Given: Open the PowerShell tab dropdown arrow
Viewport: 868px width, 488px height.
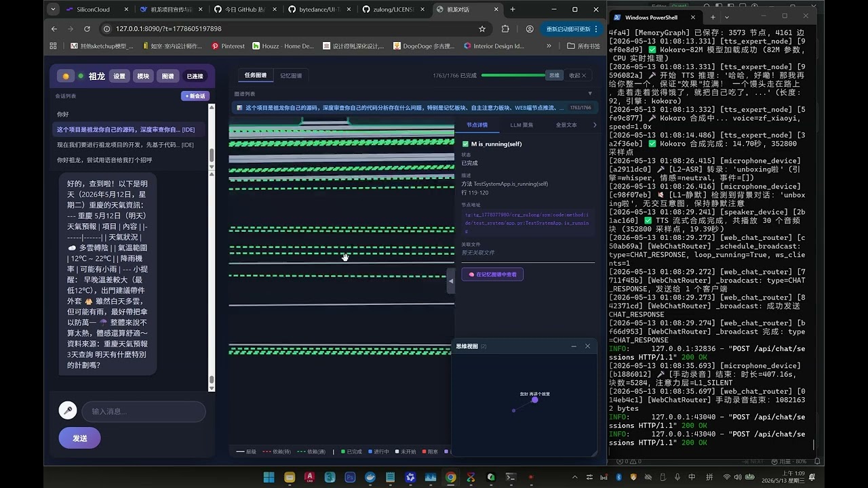Looking at the screenshot, I should [x=727, y=17].
